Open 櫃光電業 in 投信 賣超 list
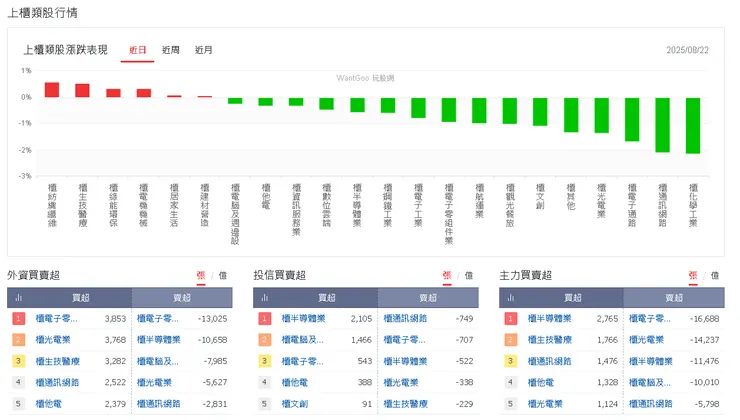The height and width of the screenshot is (420, 740). tap(400, 382)
